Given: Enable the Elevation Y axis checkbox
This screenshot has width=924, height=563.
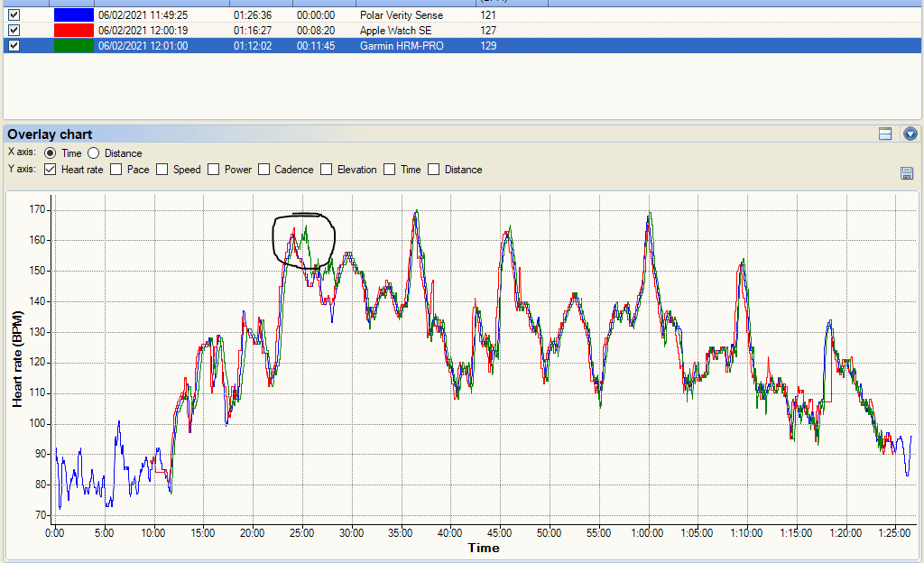Looking at the screenshot, I should click(x=327, y=170).
